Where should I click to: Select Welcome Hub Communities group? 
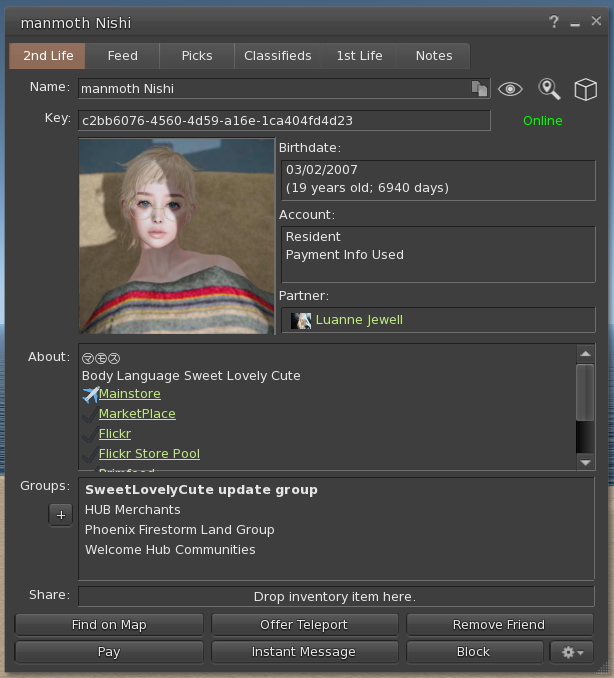[170, 550]
